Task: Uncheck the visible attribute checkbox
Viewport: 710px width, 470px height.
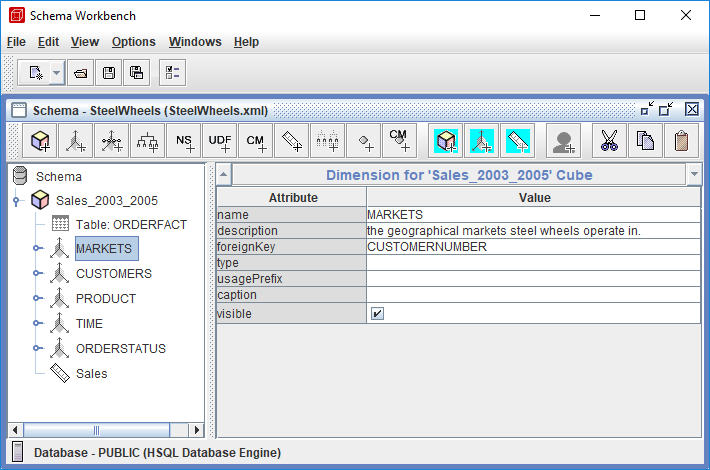Action: click(x=377, y=314)
